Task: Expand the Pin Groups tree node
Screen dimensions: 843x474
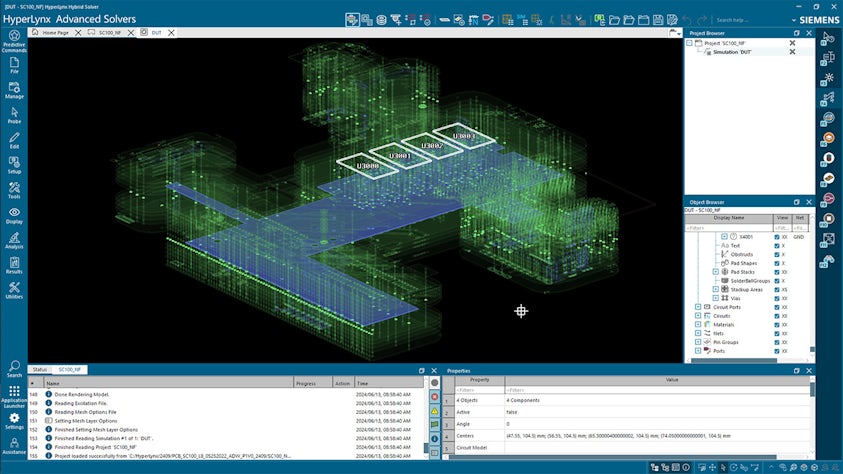Action: click(698, 342)
